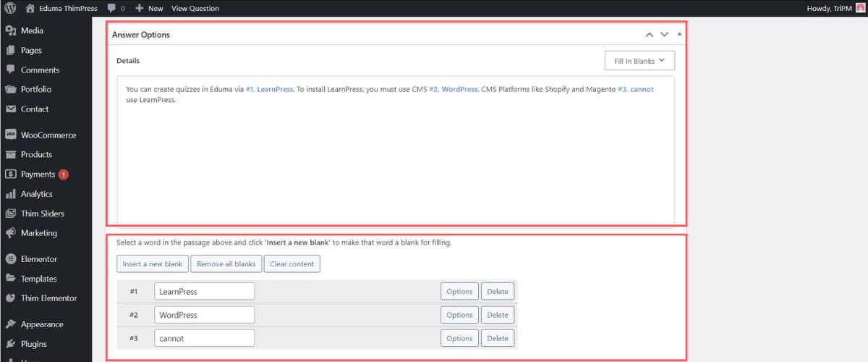Open Options for the WordPress blank
This screenshot has width=868, height=362.
459,315
